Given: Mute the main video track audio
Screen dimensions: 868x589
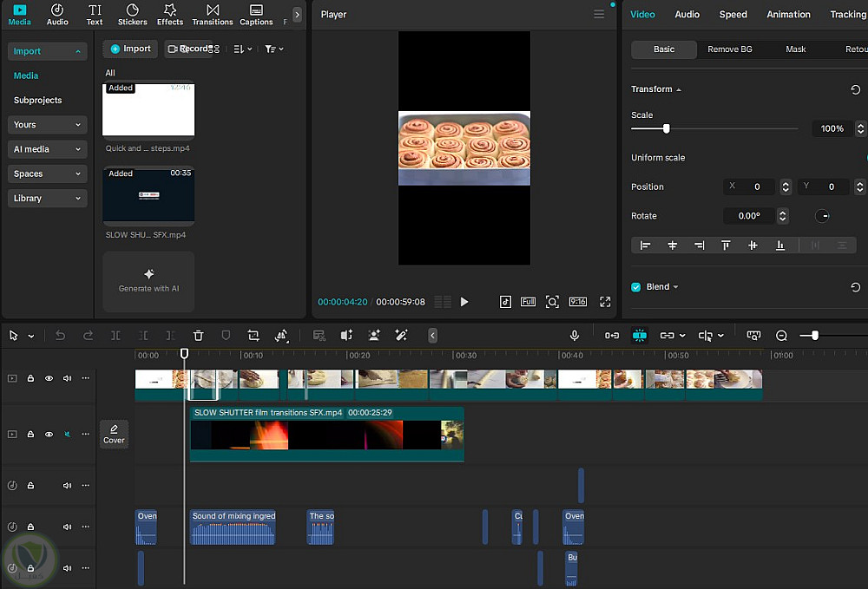Looking at the screenshot, I should tap(67, 378).
